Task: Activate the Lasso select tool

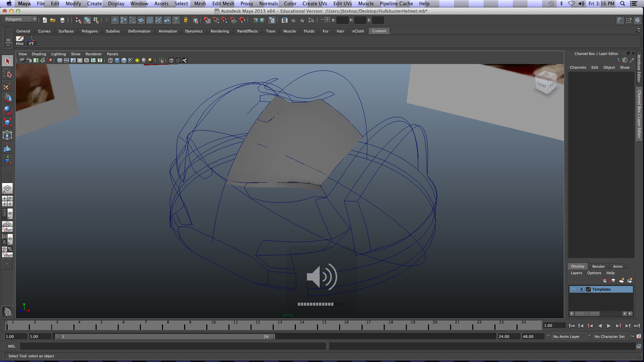Action: coord(7,73)
